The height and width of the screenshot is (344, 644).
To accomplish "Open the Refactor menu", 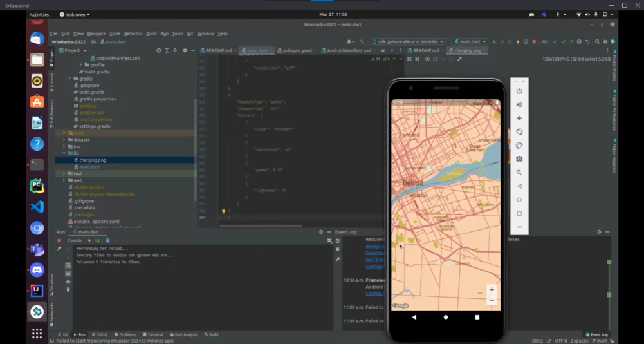I will pyautogui.click(x=133, y=33).
